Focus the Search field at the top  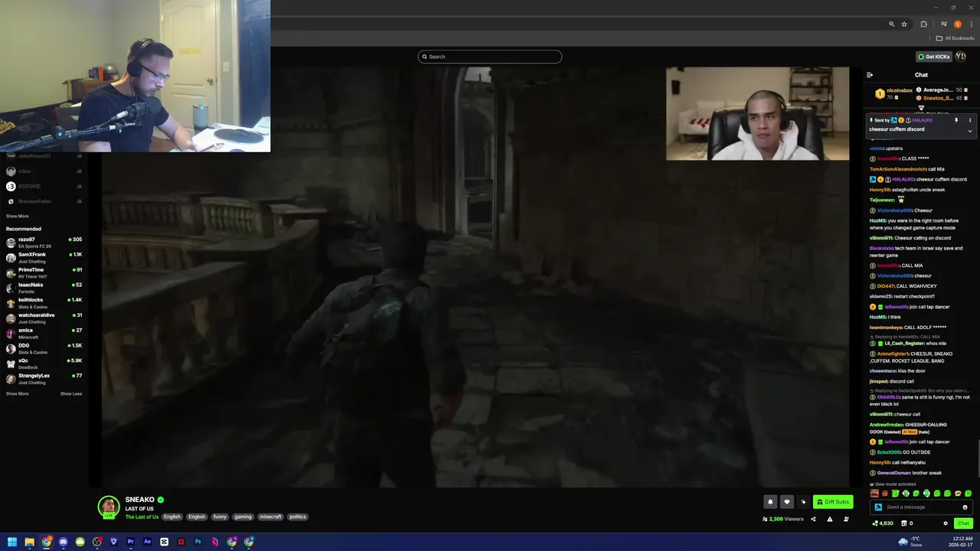(490, 57)
